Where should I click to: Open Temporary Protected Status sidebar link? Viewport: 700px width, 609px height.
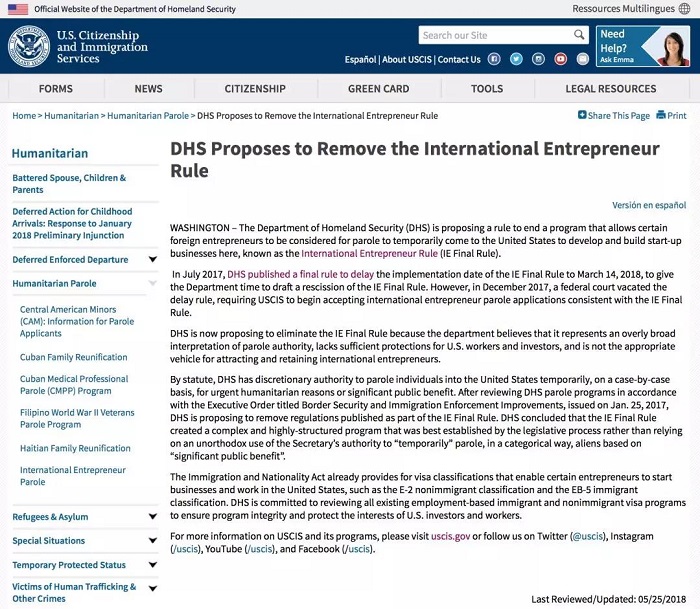pyautogui.click(x=69, y=565)
